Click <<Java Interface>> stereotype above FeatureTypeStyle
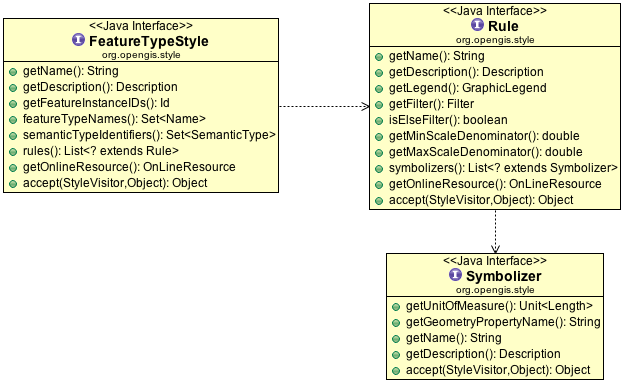 [x=141, y=26]
